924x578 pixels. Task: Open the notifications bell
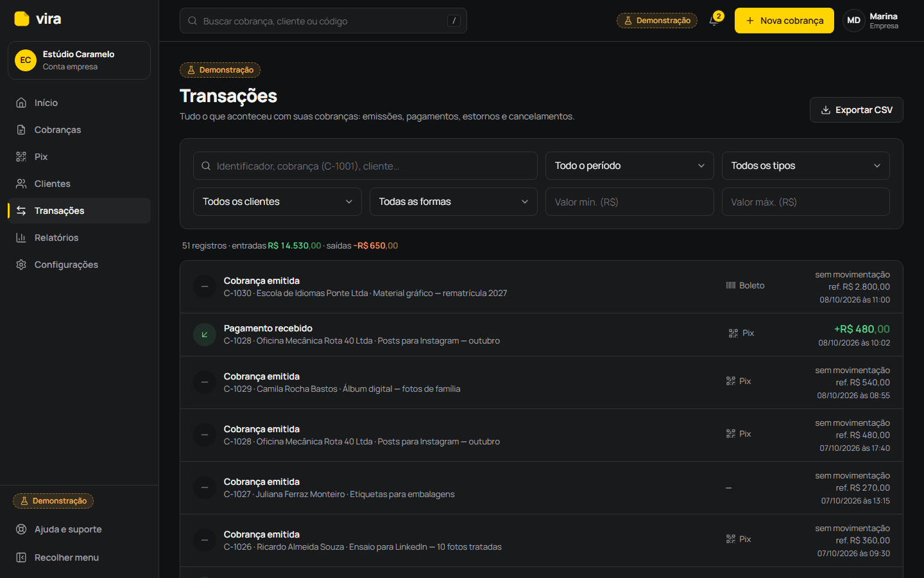pyautogui.click(x=714, y=21)
